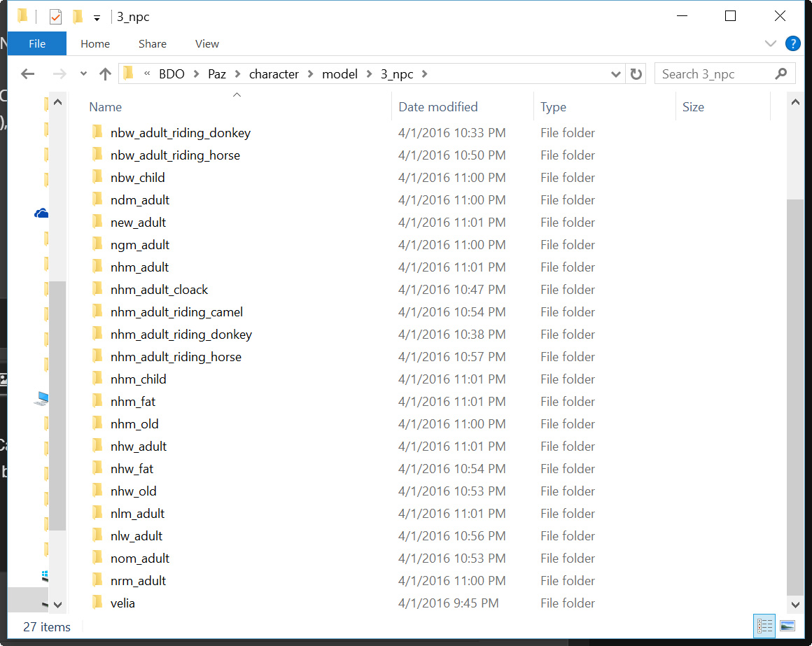Open the address bar history dropdown

615,74
